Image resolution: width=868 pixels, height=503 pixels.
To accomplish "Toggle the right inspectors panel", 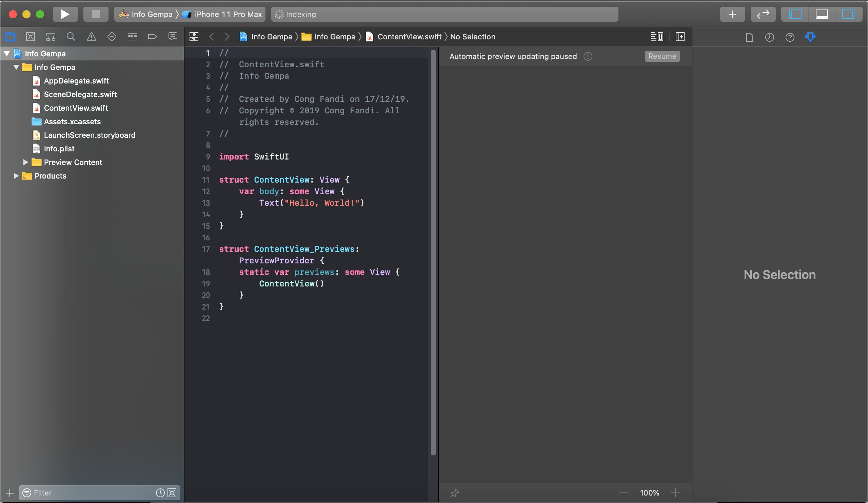I will 848,14.
